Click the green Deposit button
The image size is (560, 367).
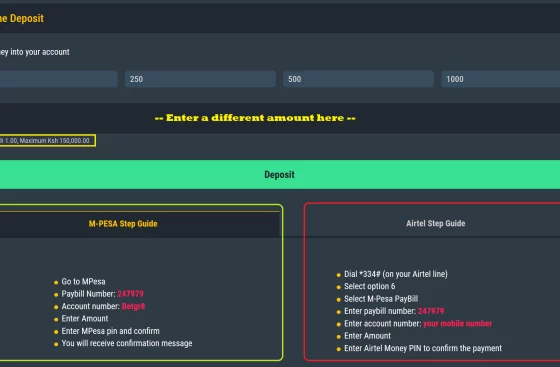click(280, 175)
